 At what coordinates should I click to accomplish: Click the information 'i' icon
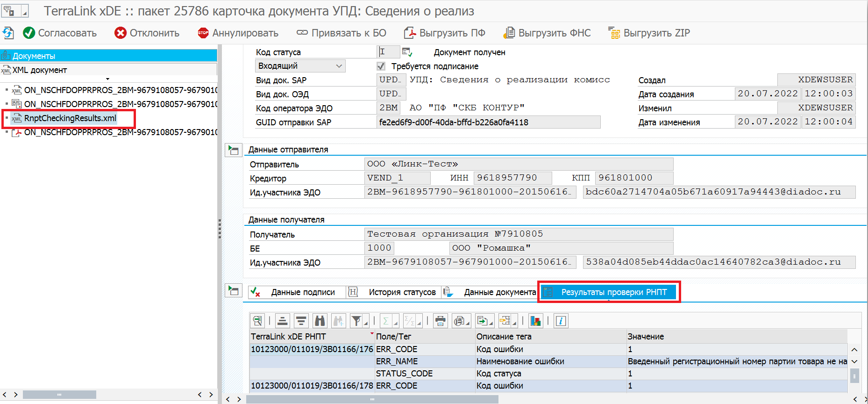pyautogui.click(x=561, y=321)
